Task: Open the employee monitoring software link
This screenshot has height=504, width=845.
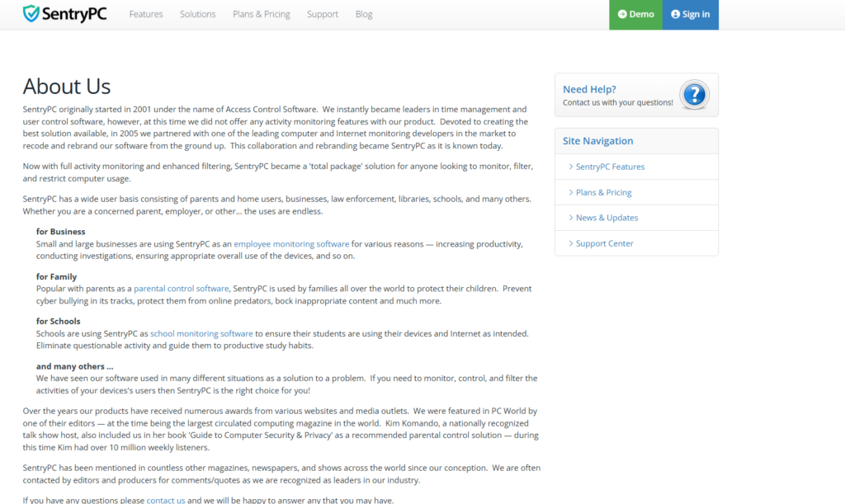Action: tap(291, 244)
